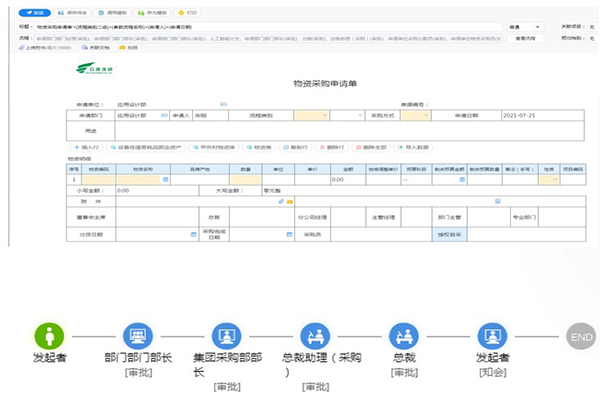Click the 数量 quantity cell in row 1
600x402 pixels.
pyautogui.click(x=246, y=180)
